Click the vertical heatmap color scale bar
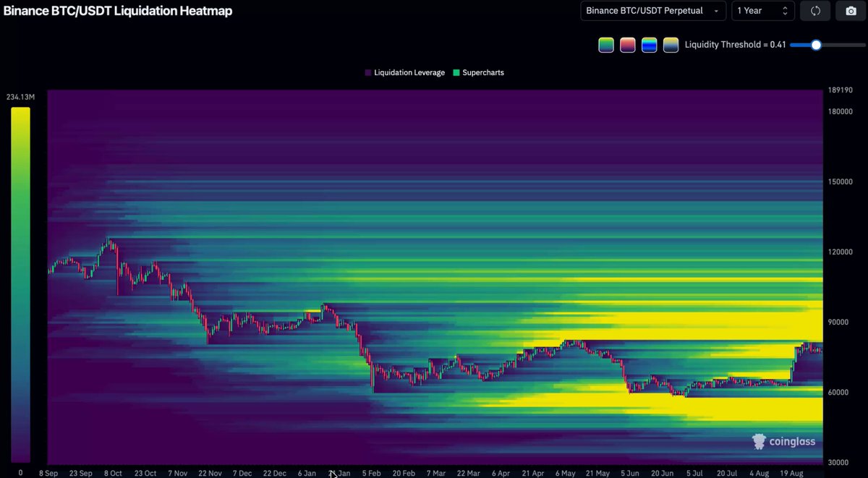Image resolution: width=868 pixels, height=478 pixels. point(20,285)
